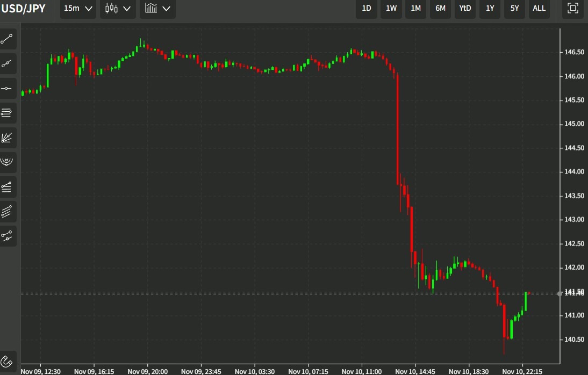This screenshot has height=375, width=588.
Task: Set range to 6M
Action: [x=440, y=8]
